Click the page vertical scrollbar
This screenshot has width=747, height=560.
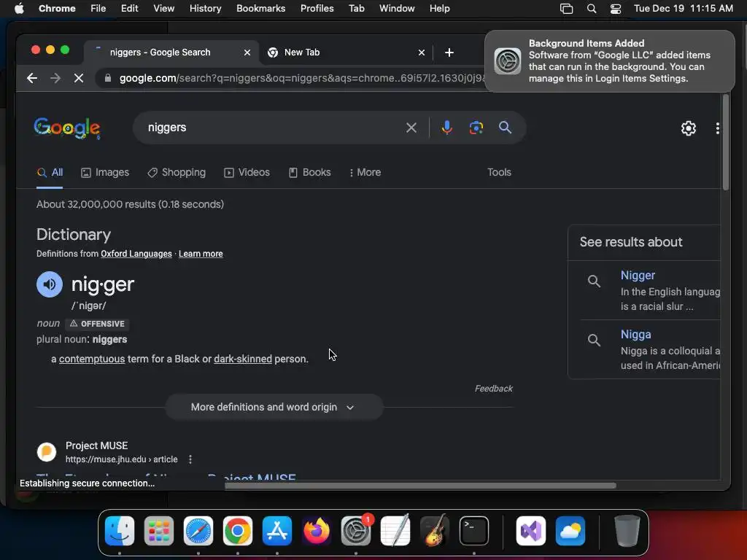tap(726, 143)
